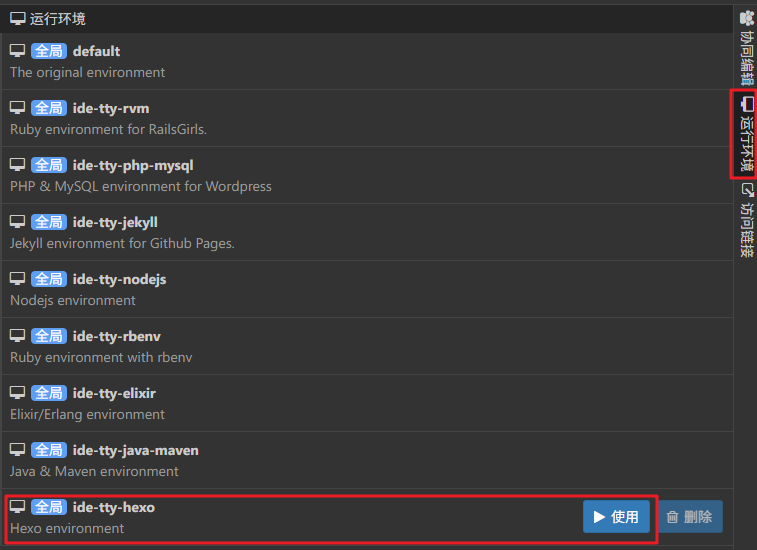Select the default environment name
Screen dimensions: 757x550
(97, 51)
